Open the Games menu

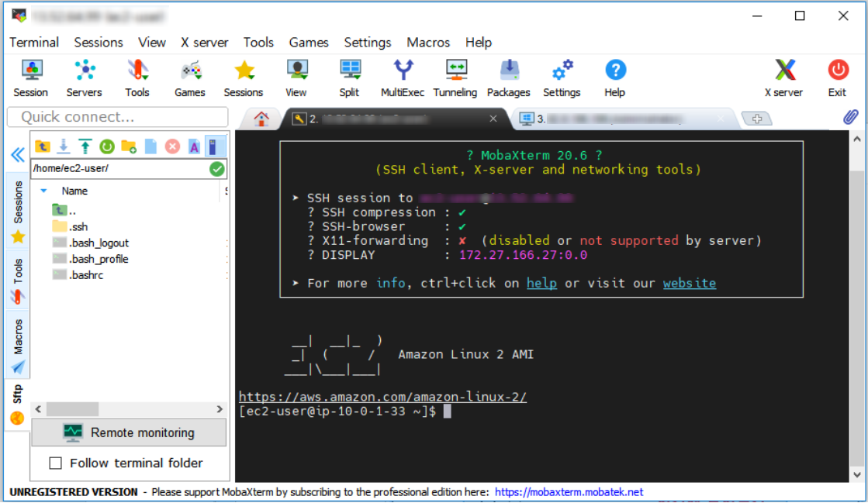click(309, 43)
